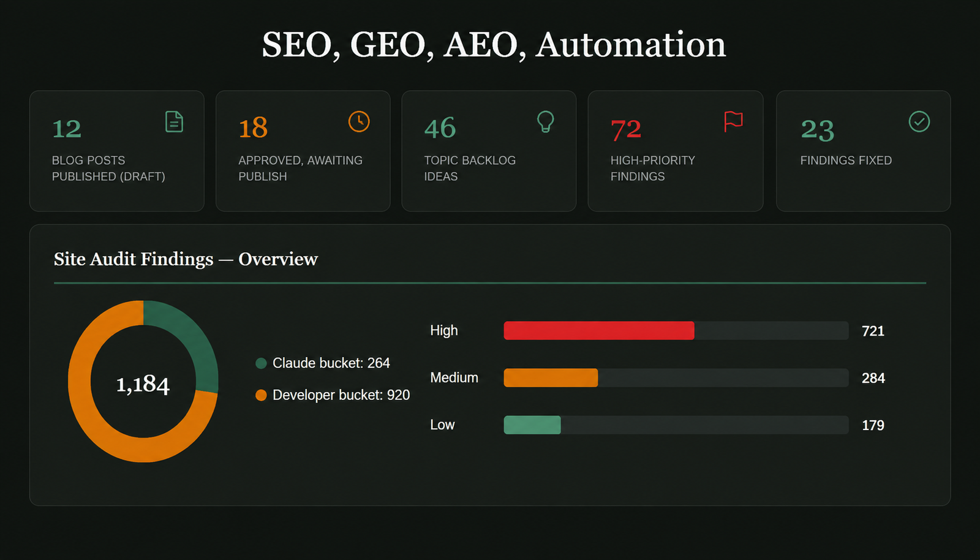This screenshot has width=980, height=560.
Task: Click the clock icon on the awaiting publish card
Action: tap(359, 121)
